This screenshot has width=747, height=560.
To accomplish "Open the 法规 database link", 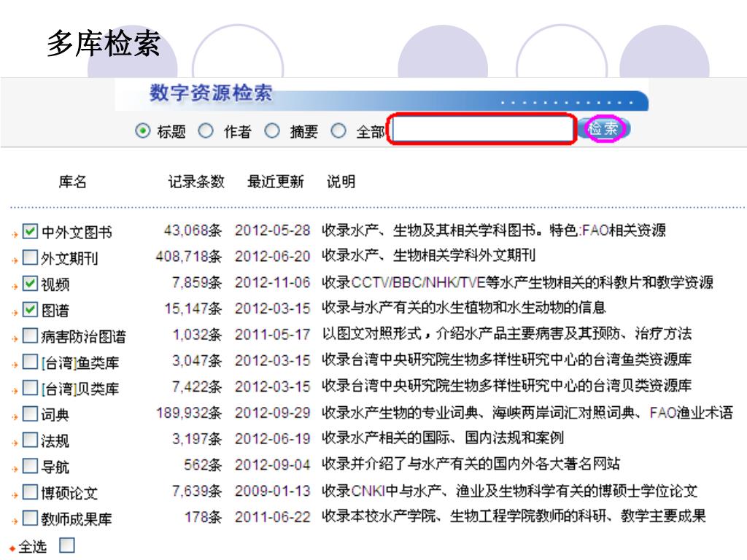I will (x=55, y=441).
